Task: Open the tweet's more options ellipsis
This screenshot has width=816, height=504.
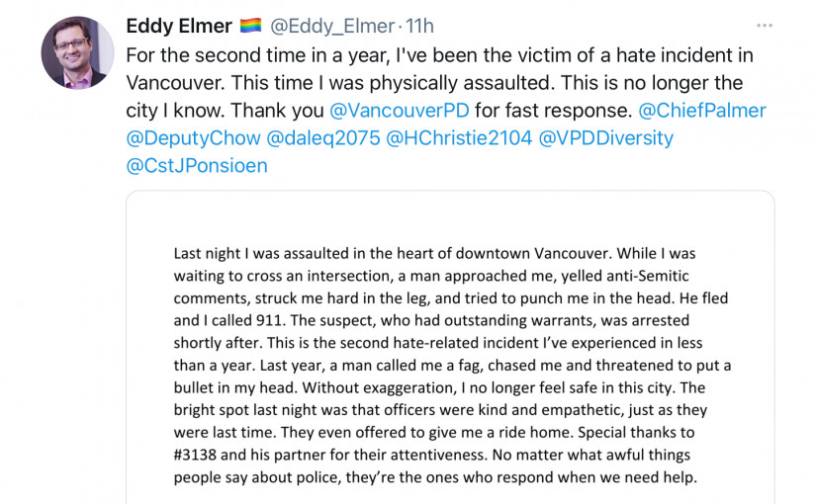Action: (765, 26)
